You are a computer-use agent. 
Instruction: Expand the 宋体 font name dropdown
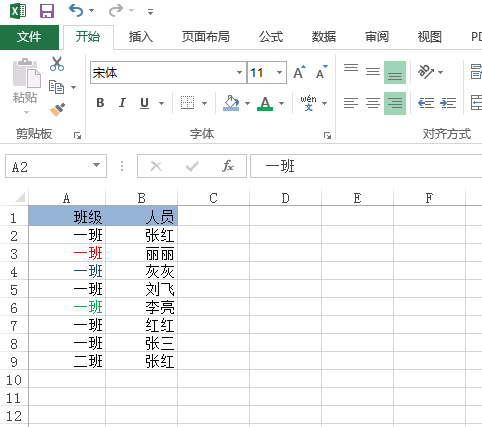coord(239,72)
